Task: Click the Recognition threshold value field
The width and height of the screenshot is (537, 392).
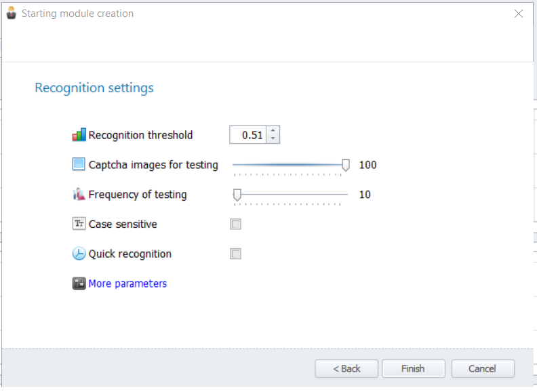Action: (x=248, y=135)
